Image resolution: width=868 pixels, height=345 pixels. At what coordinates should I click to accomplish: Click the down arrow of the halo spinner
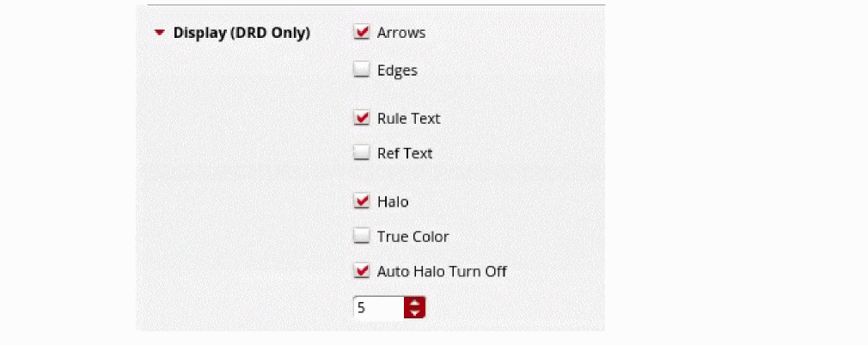pos(415,312)
